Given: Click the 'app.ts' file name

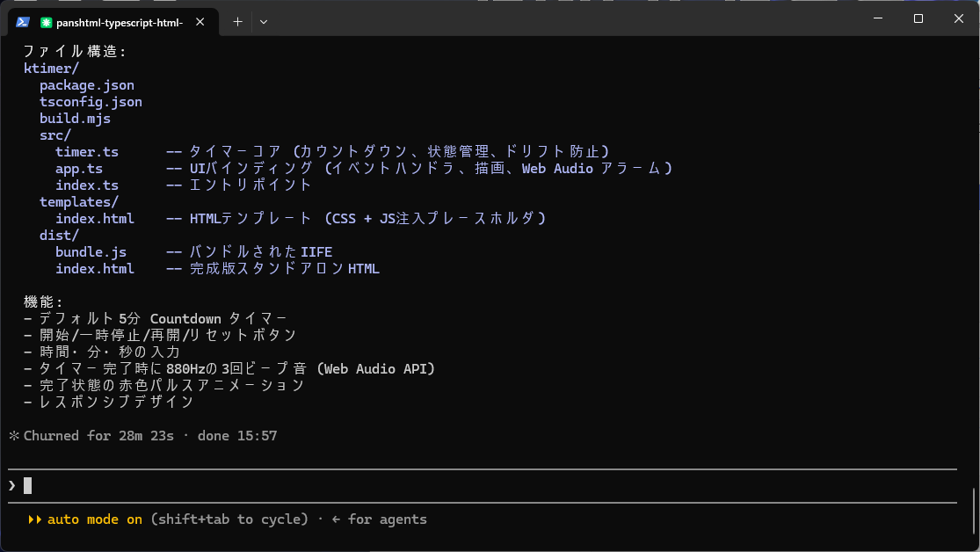Looking at the screenshot, I should coord(79,169).
